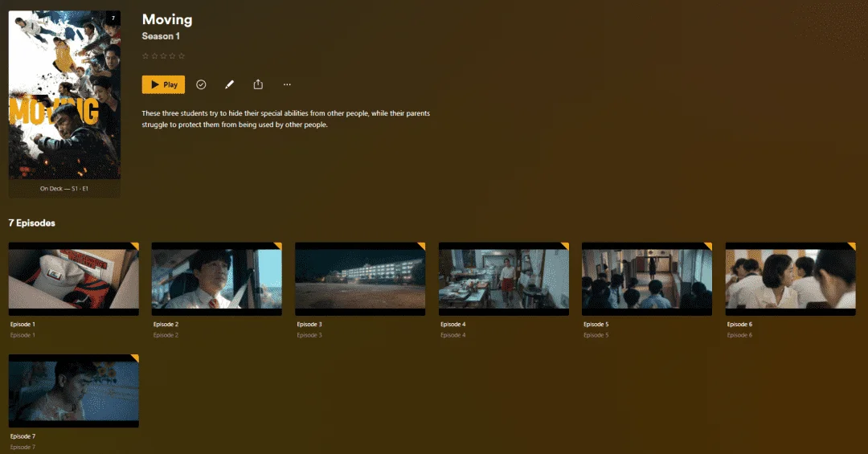Click the bold Episode 3 title link
The height and width of the screenshot is (454, 868).
tap(309, 325)
